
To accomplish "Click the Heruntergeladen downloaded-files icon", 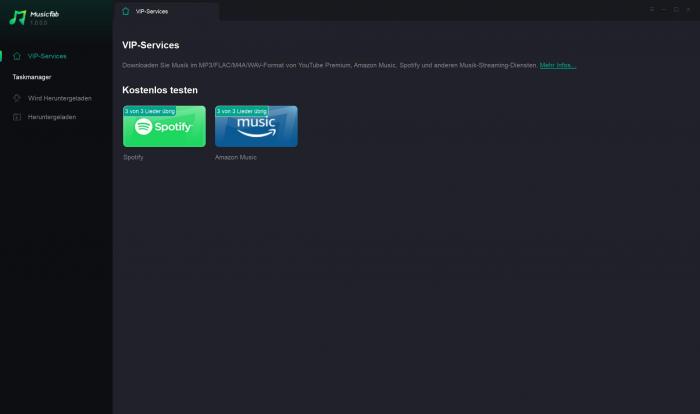I will [x=17, y=117].
